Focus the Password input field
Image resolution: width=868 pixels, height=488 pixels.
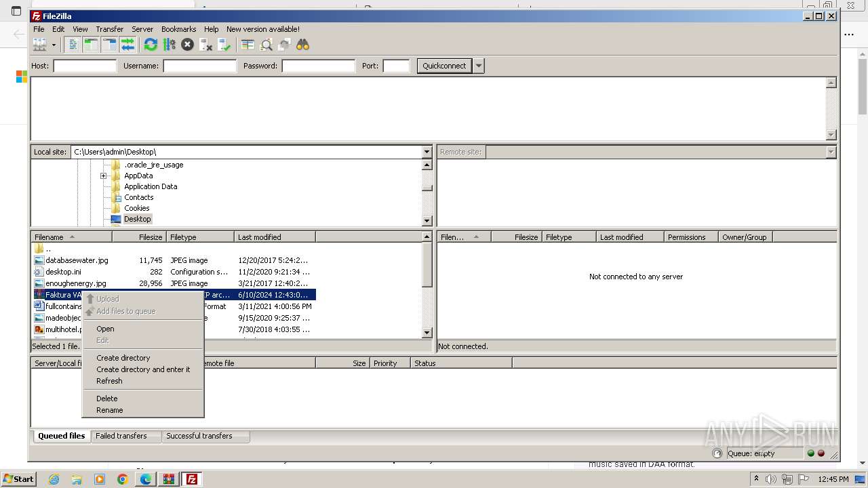click(x=318, y=66)
